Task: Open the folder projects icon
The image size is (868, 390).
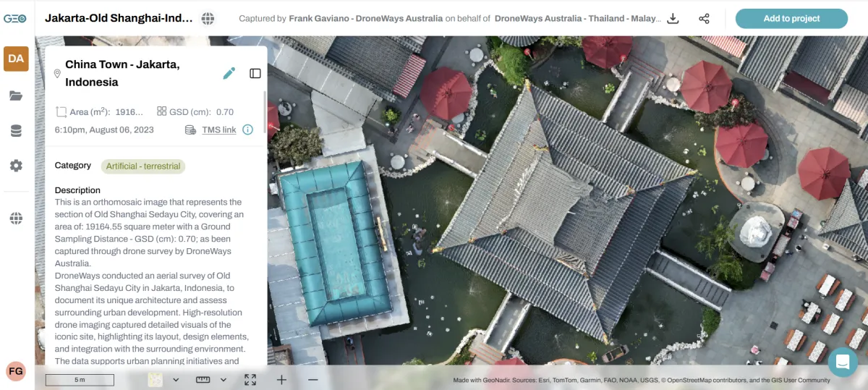Action: point(16,96)
